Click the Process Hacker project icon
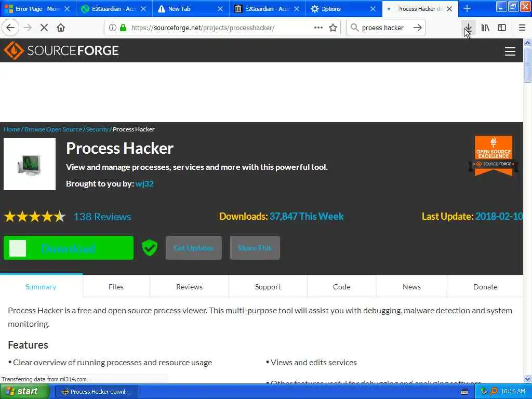The image size is (532, 399). pos(30,164)
